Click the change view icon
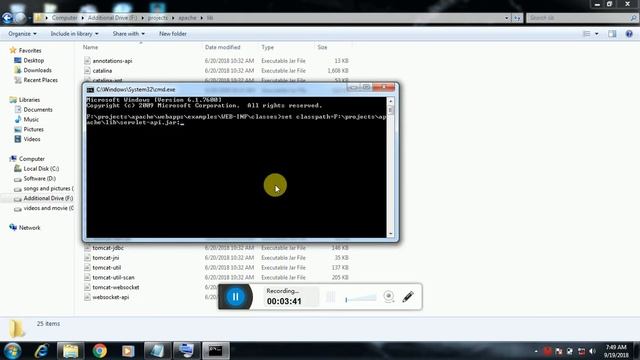The image size is (640, 360). tap(587, 34)
